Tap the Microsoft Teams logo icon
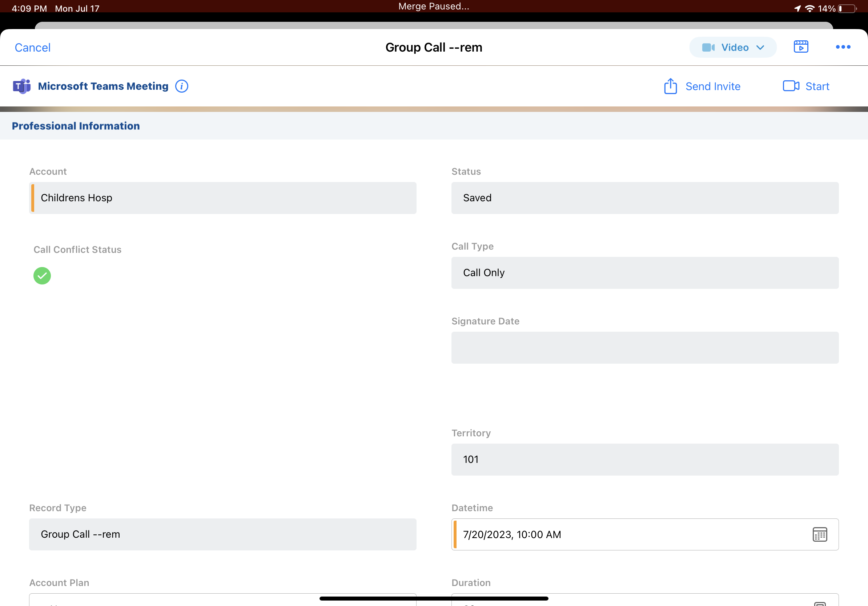 21,86
